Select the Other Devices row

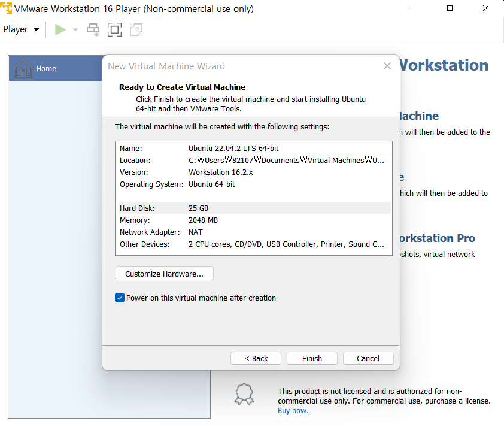click(x=254, y=244)
